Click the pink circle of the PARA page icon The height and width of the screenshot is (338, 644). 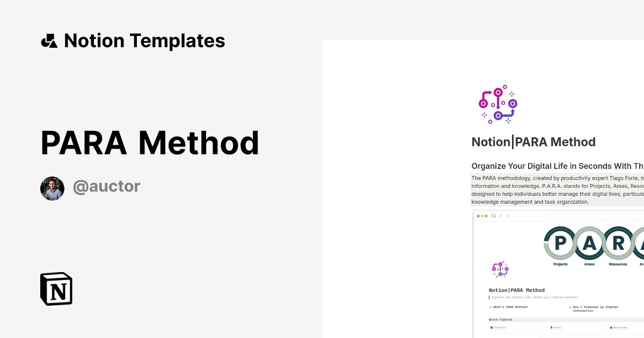(x=483, y=104)
